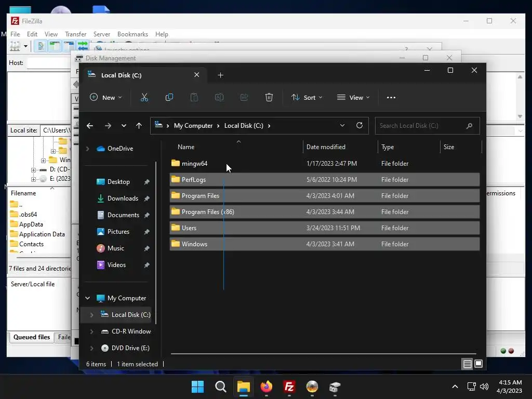Click the file list horizontal scrollbar
The width and height of the screenshot is (532, 399).
coord(323,354)
